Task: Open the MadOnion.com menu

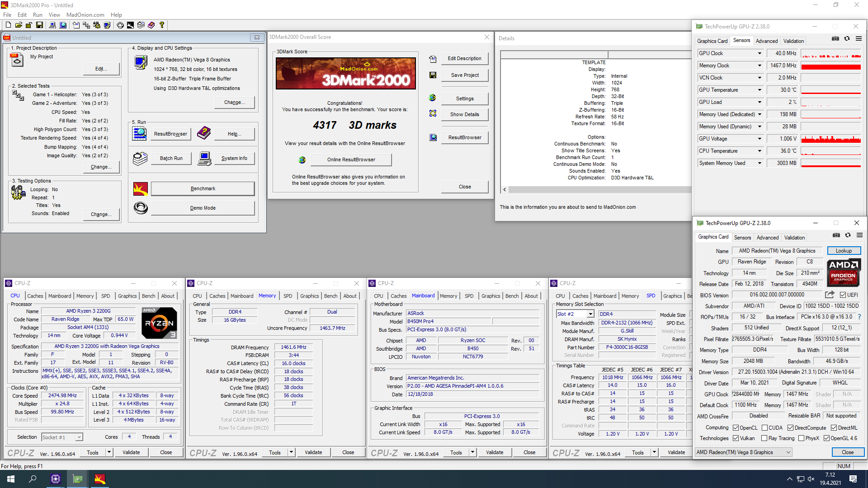Action: pos(85,15)
